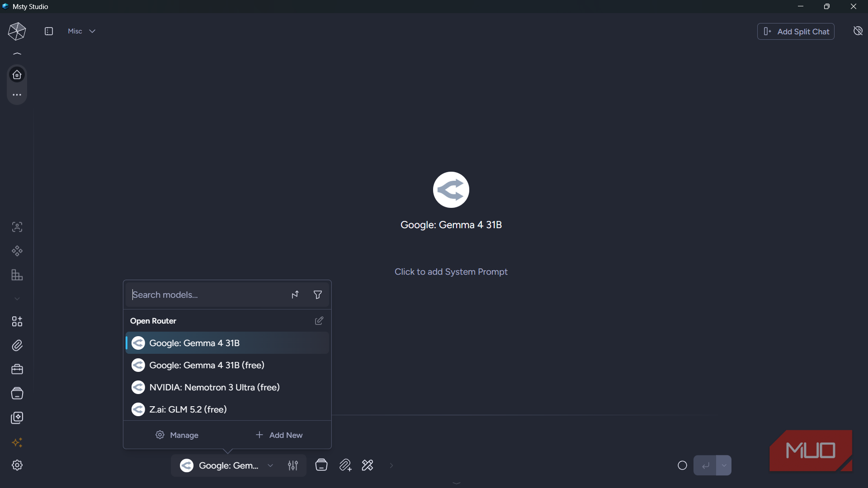
Task: Open Settings gear in sidebar
Action: [17, 465]
